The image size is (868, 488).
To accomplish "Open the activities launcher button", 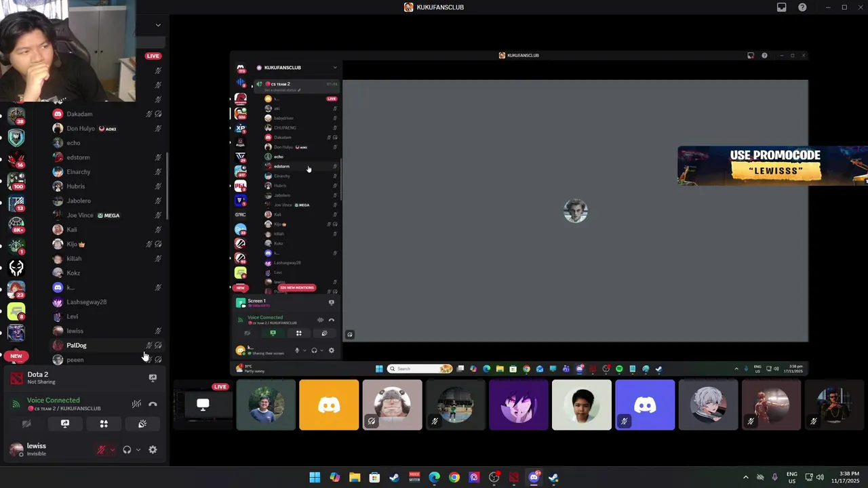I will (104, 424).
